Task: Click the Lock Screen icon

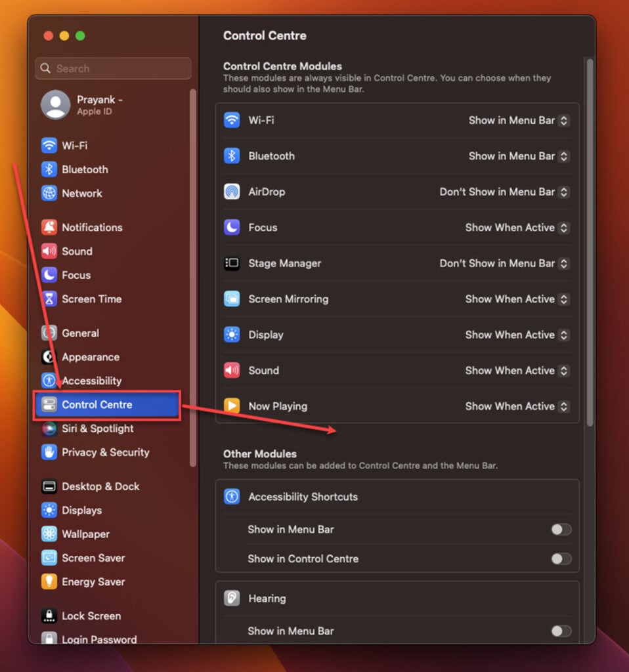Action: (x=49, y=616)
